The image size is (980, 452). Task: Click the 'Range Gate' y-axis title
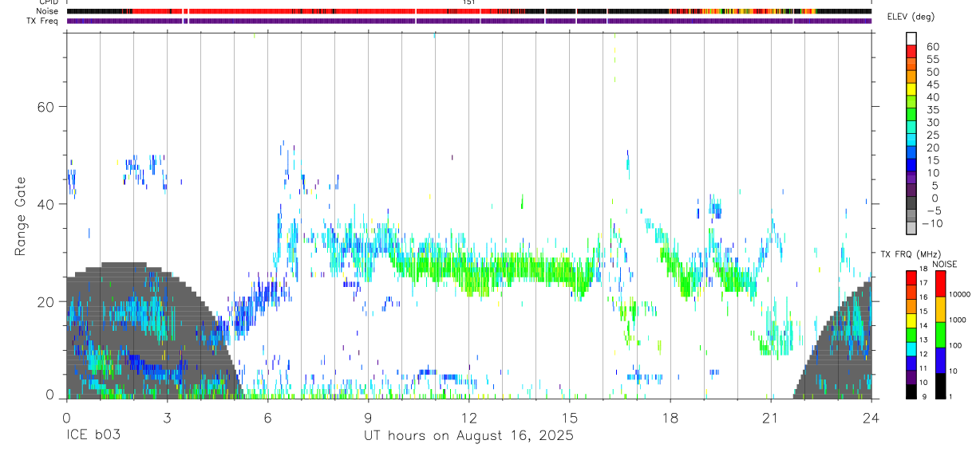click(x=20, y=216)
